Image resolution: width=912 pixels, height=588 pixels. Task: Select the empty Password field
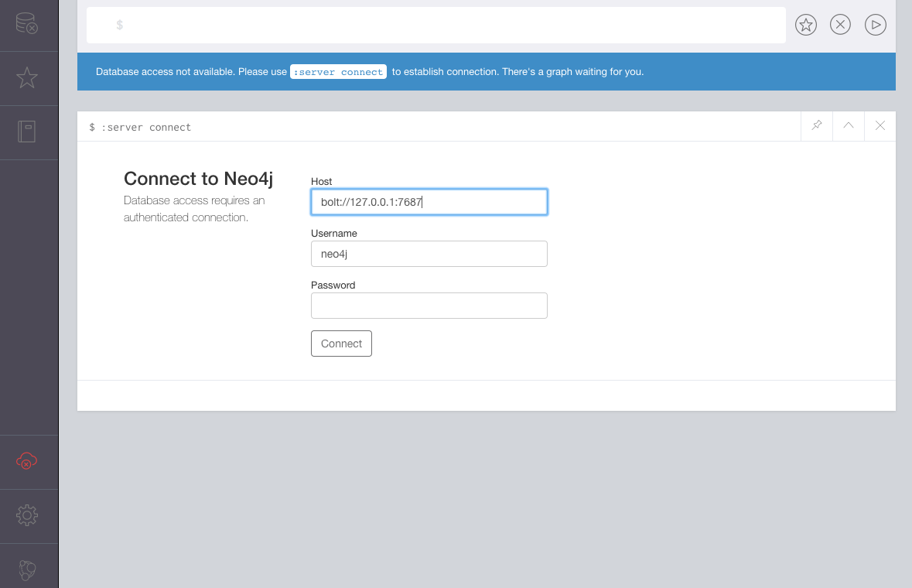coord(429,306)
